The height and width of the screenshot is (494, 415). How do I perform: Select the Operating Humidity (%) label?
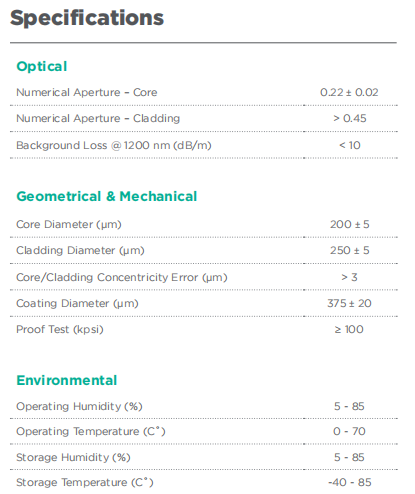click(79, 406)
